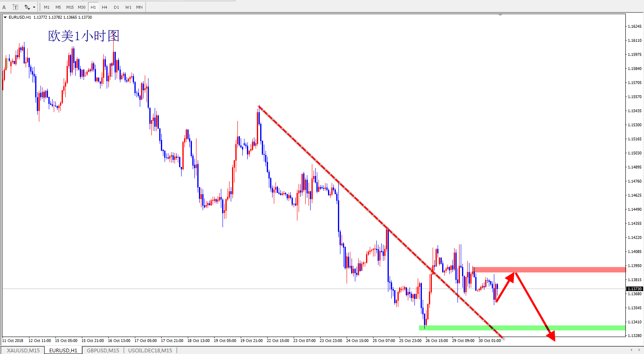Switch to W1 weekly timeframe
This screenshot has height=354, width=644.
tap(128, 7)
